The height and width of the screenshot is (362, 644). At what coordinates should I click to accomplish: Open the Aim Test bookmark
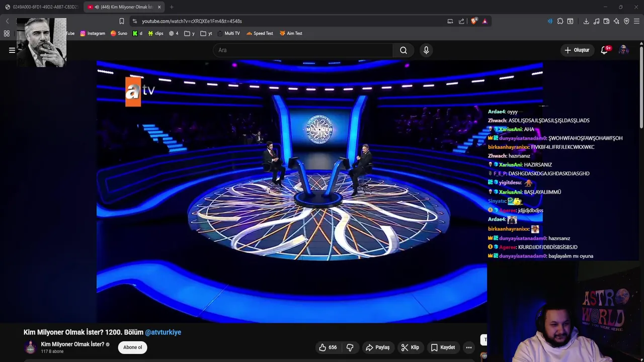pyautogui.click(x=291, y=33)
